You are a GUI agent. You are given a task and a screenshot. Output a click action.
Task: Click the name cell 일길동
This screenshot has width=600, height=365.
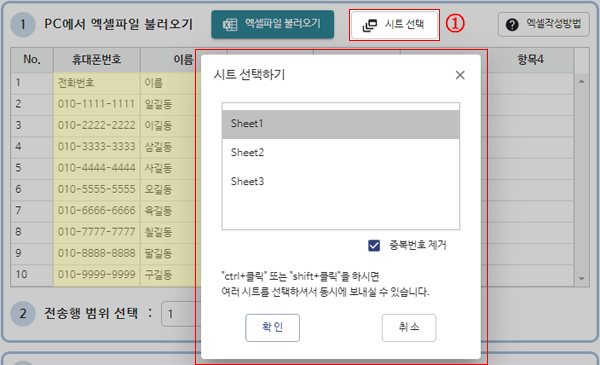[171, 104]
